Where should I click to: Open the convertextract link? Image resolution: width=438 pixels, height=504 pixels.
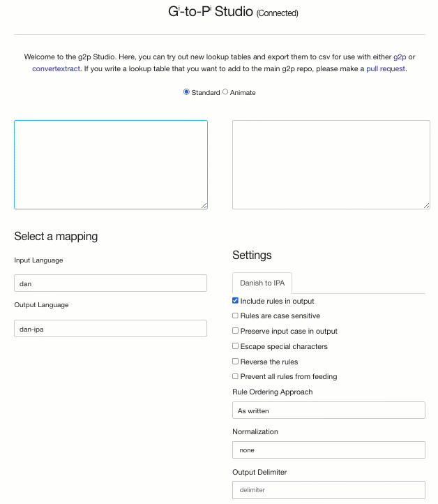pyautogui.click(x=56, y=69)
